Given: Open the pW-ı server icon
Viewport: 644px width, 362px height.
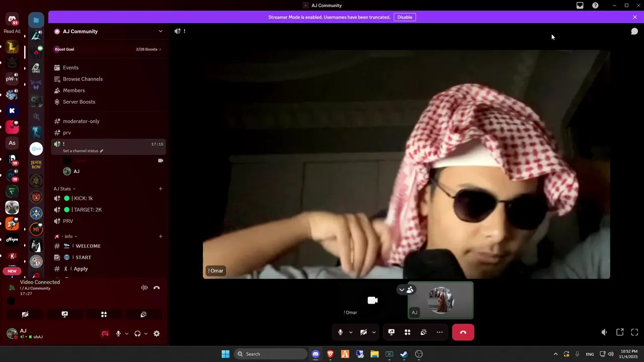Looking at the screenshot, I should point(12,78).
